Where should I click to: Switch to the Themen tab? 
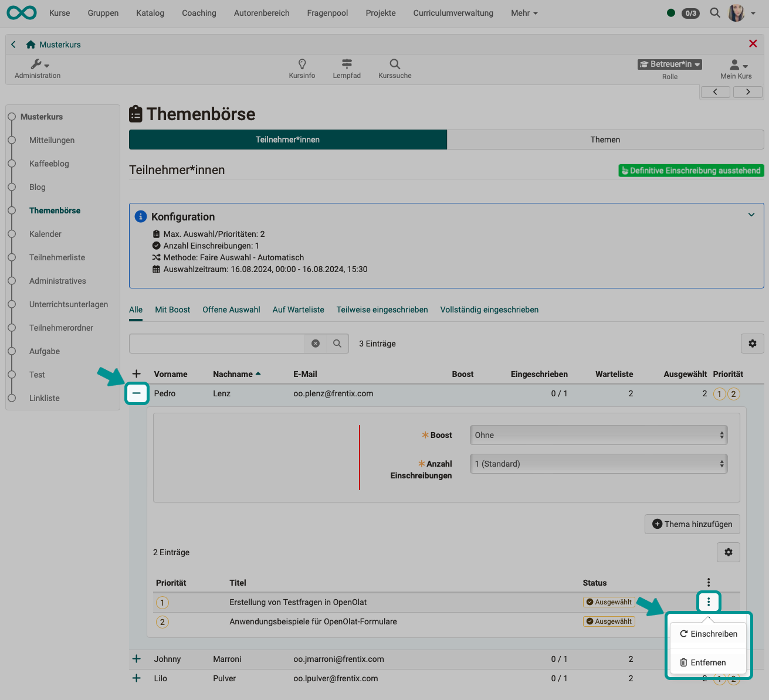(605, 140)
